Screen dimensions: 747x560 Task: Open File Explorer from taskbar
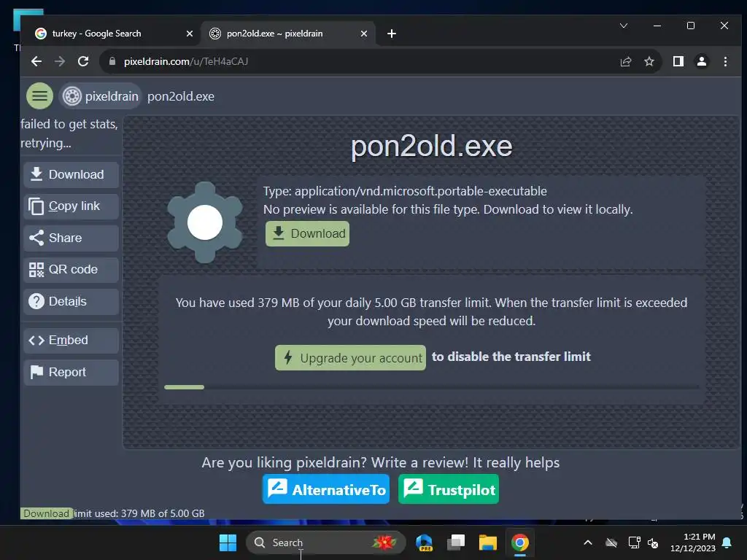488,542
